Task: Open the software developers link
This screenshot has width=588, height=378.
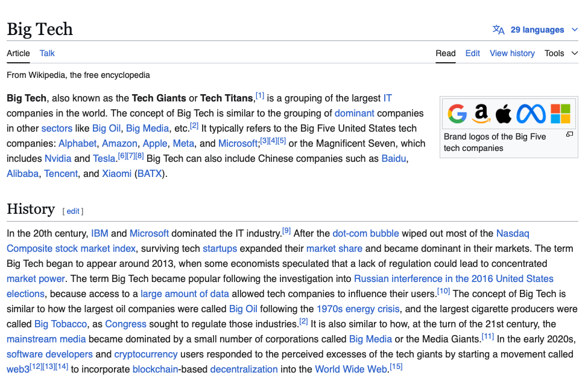Action: tap(49, 354)
